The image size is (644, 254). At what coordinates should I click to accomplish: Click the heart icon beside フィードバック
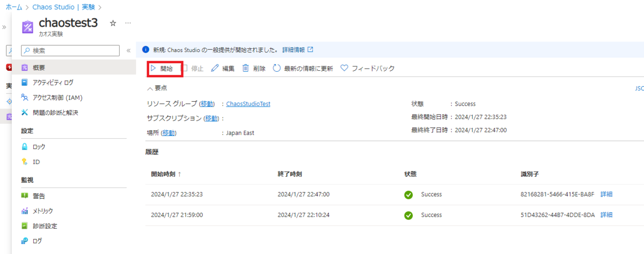[x=345, y=69]
